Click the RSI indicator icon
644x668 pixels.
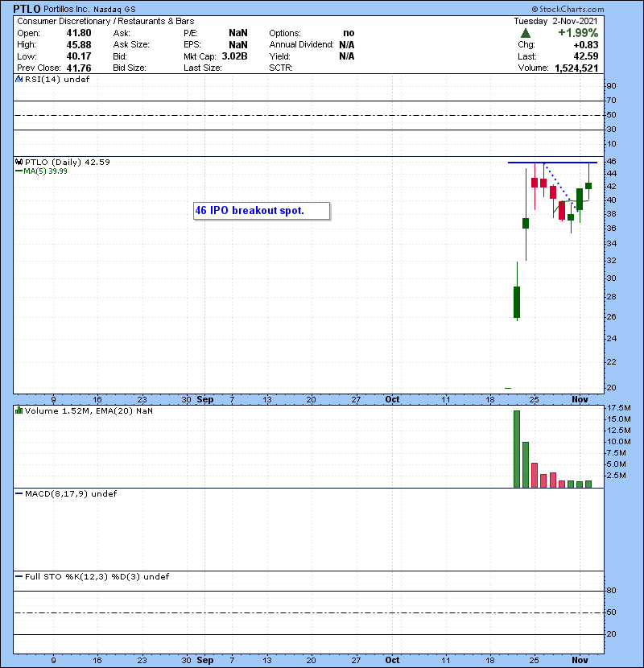tap(19, 79)
